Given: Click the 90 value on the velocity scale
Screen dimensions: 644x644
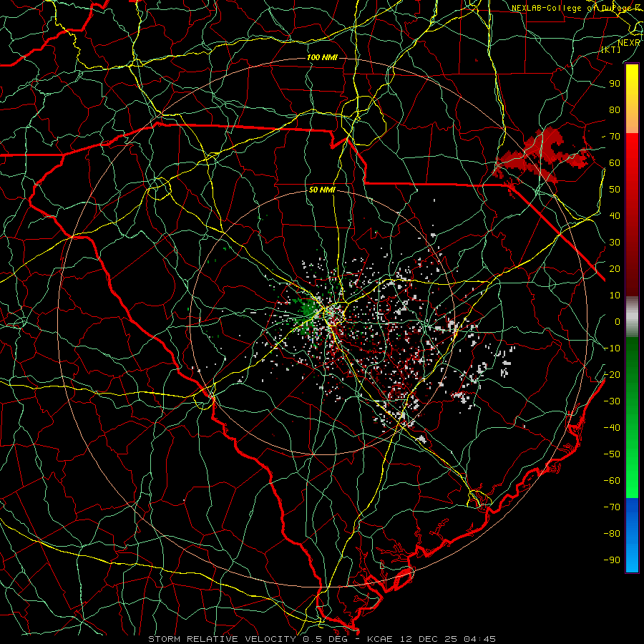Looking at the screenshot, I should coord(615,84).
